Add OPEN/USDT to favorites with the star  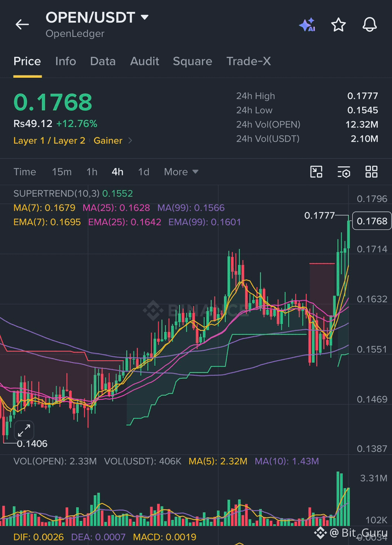coord(338,25)
